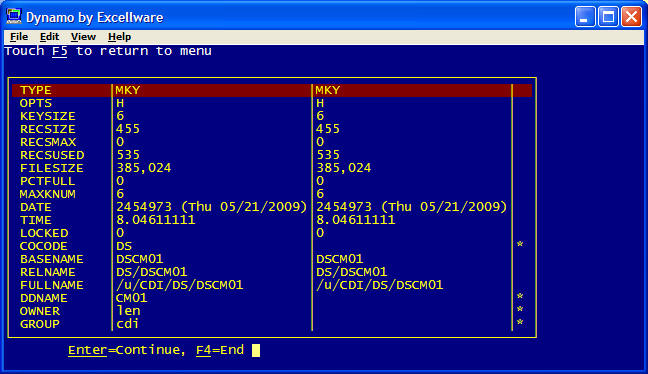Select the COCODE row label
The image size is (648, 374).
tap(43, 246)
